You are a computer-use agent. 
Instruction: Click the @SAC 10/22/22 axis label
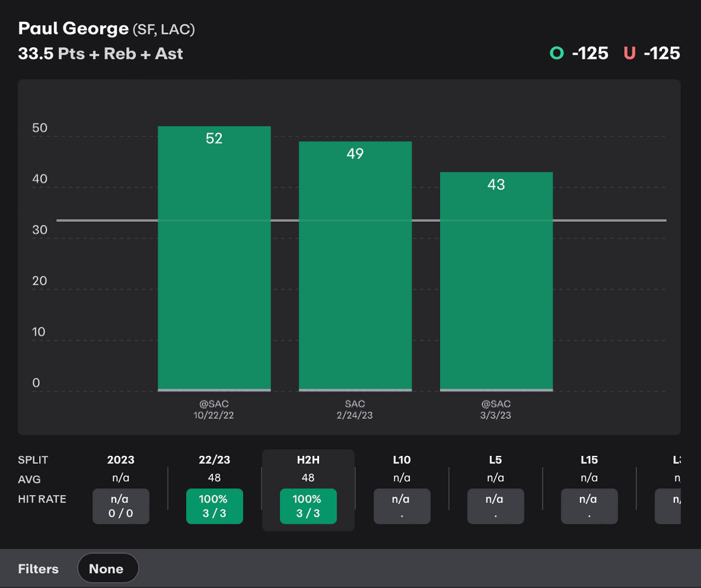click(214, 409)
